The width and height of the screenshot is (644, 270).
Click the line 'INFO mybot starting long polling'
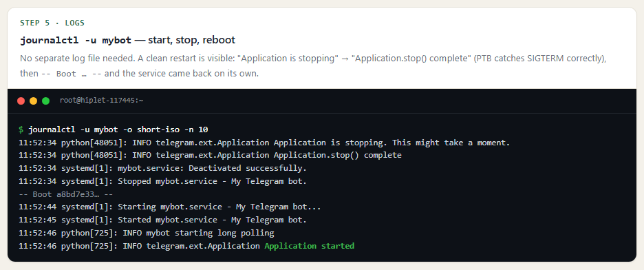click(x=147, y=233)
